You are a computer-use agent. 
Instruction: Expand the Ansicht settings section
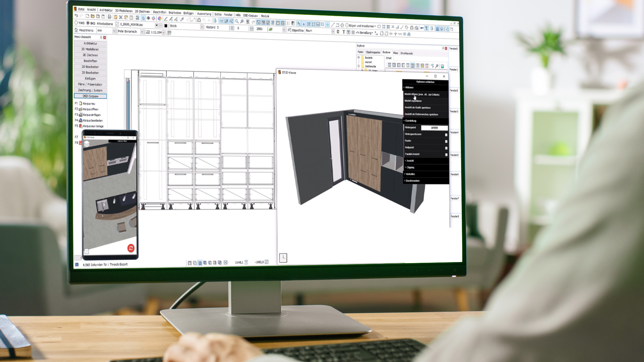[425, 161]
